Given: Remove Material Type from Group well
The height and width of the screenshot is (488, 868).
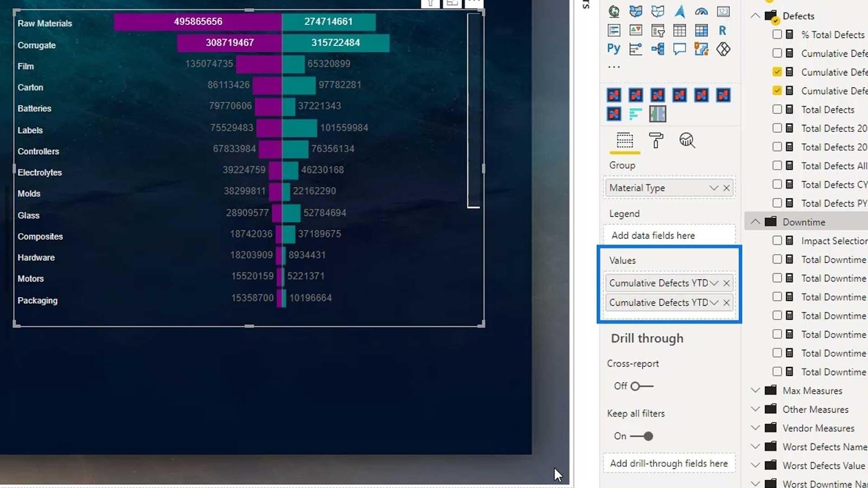Looking at the screenshot, I should 726,188.
